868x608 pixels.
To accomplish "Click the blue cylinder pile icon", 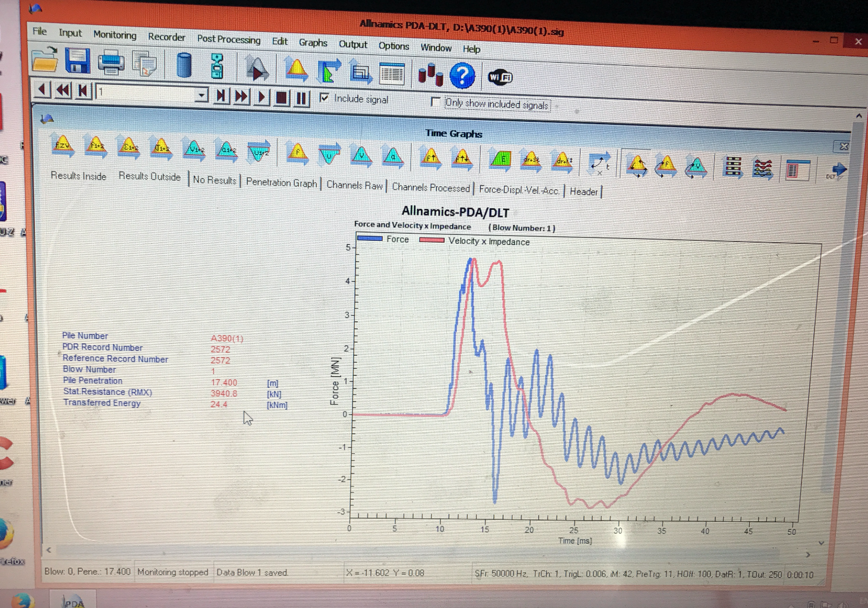I will point(184,64).
